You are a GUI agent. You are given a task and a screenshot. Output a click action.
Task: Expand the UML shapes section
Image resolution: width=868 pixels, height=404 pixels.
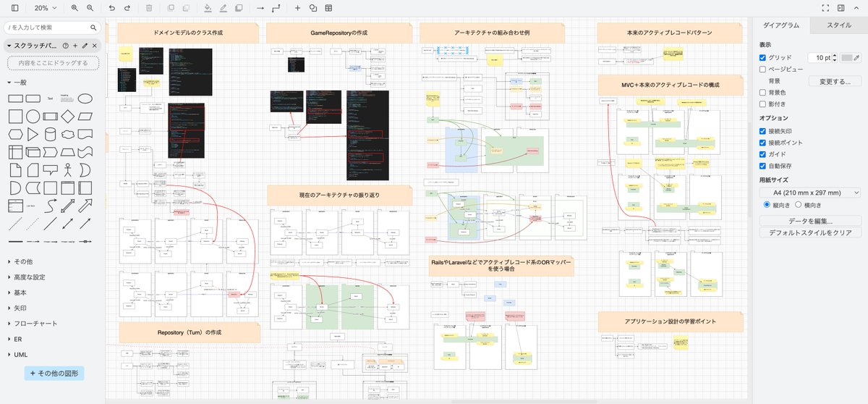click(x=17, y=355)
